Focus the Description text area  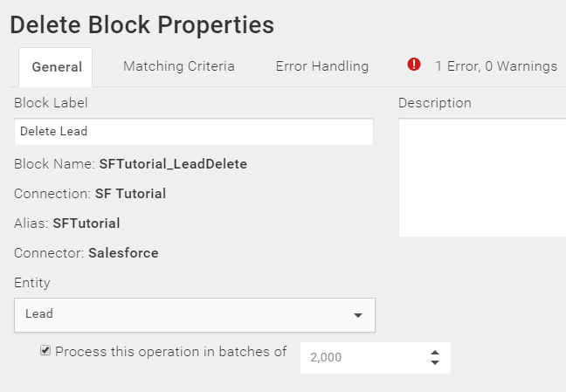[482, 177]
